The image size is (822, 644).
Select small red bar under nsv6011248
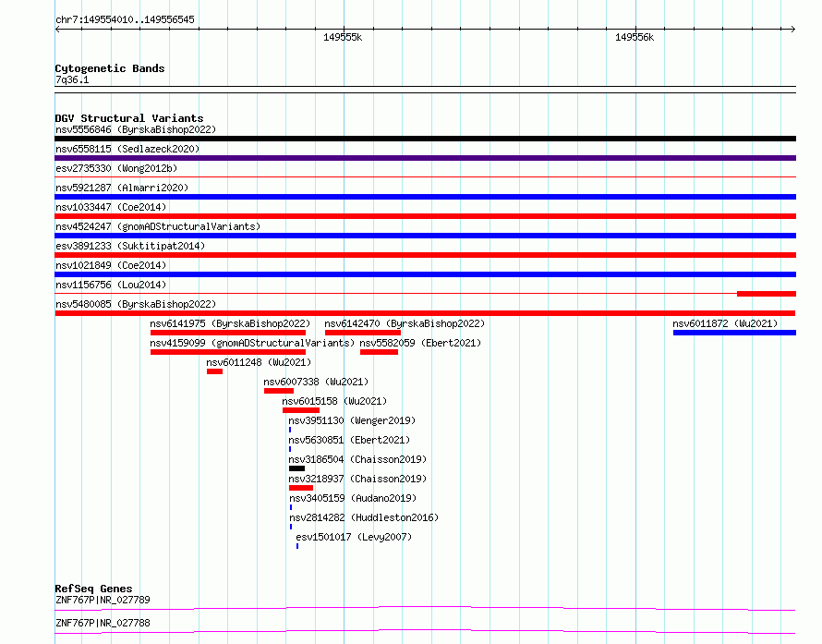214,371
